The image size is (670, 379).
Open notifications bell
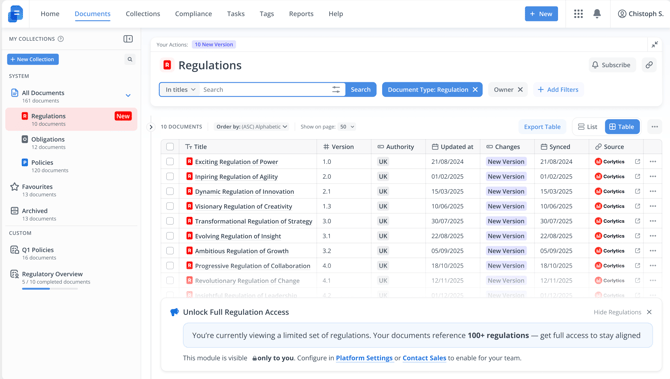tap(597, 14)
